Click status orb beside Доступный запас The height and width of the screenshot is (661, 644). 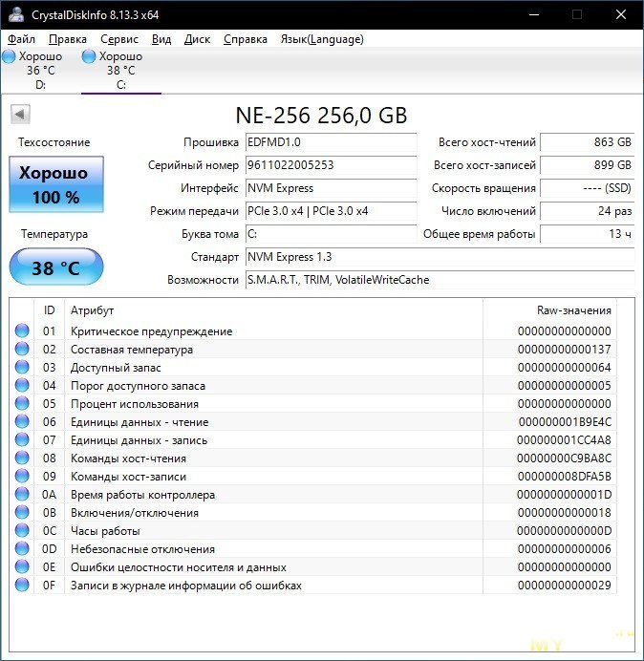point(22,368)
